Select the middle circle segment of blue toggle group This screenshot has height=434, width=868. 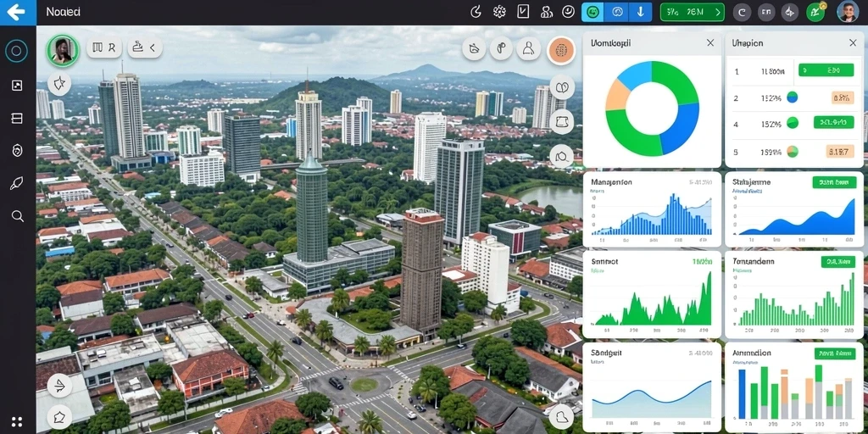(618, 12)
